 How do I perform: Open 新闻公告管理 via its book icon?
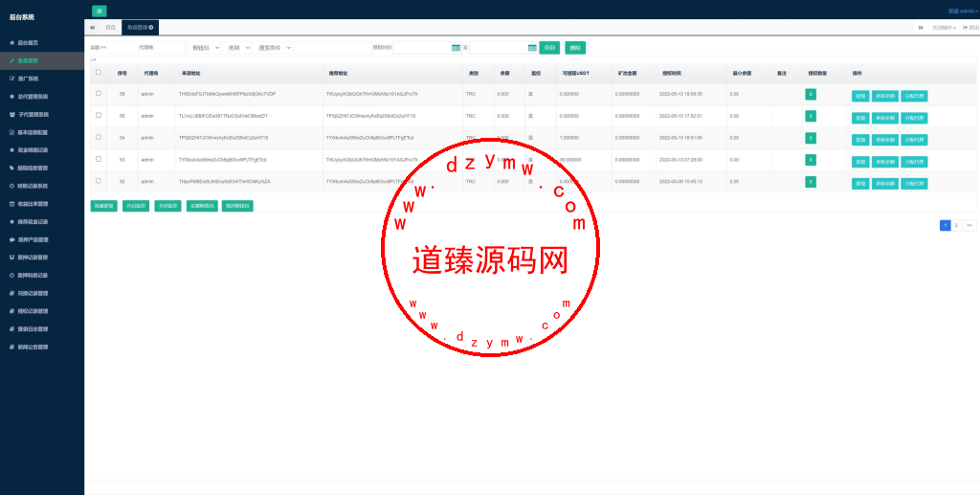click(11, 347)
